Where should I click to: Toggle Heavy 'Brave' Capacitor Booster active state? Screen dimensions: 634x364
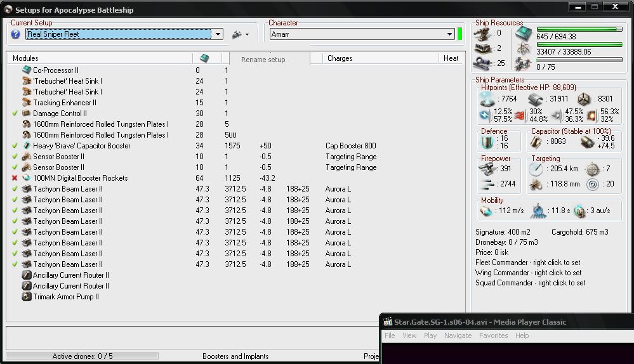tap(15, 145)
